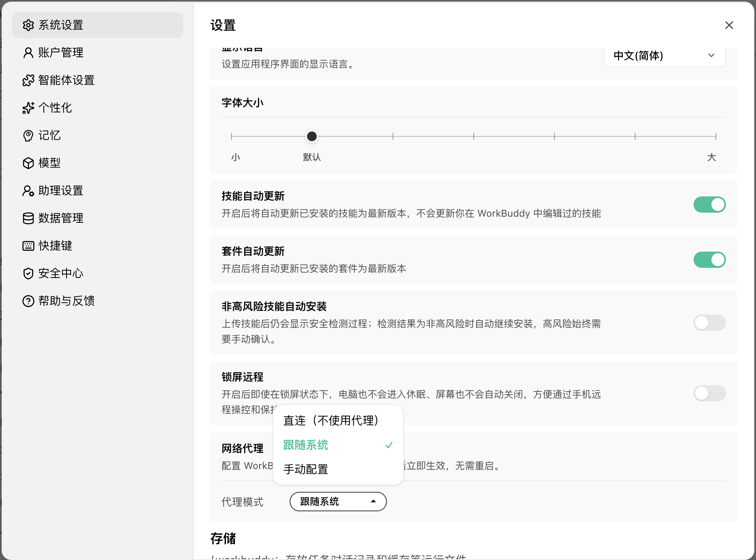Screen dimensions: 756x560
Task: Select 跟随系统 proxy option
Action: 338,445
